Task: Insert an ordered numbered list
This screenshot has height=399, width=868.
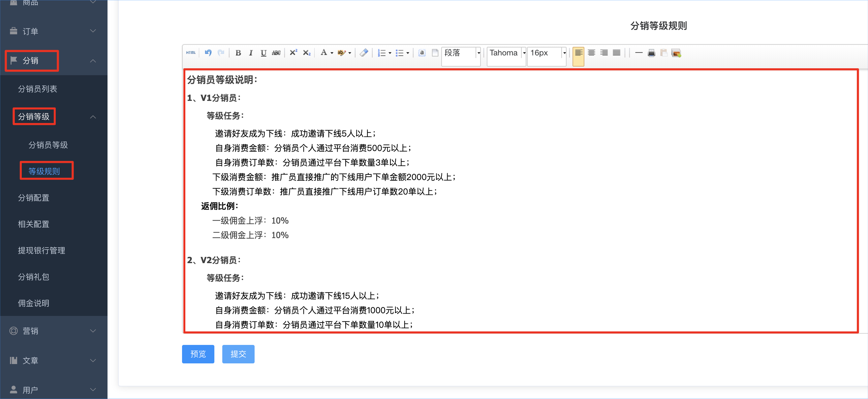Action: (x=382, y=53)
